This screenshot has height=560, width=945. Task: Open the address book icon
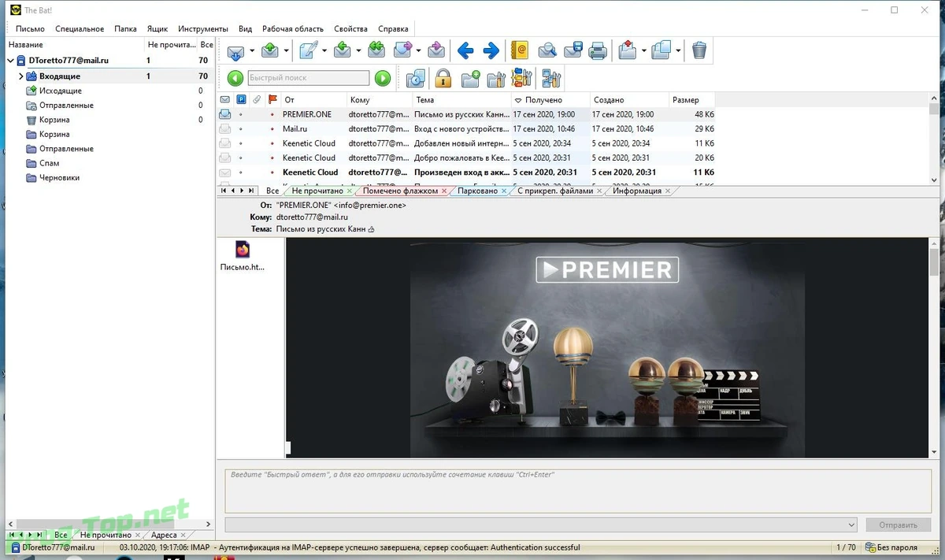[519, 51]
